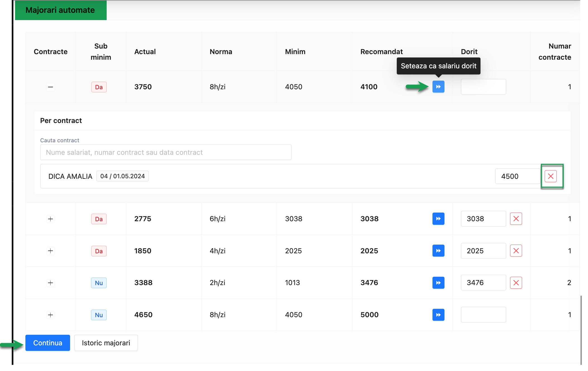This screenshot has height=371, width=588.
Task: Click the Norma column header
Action: (x=221, y=52)
